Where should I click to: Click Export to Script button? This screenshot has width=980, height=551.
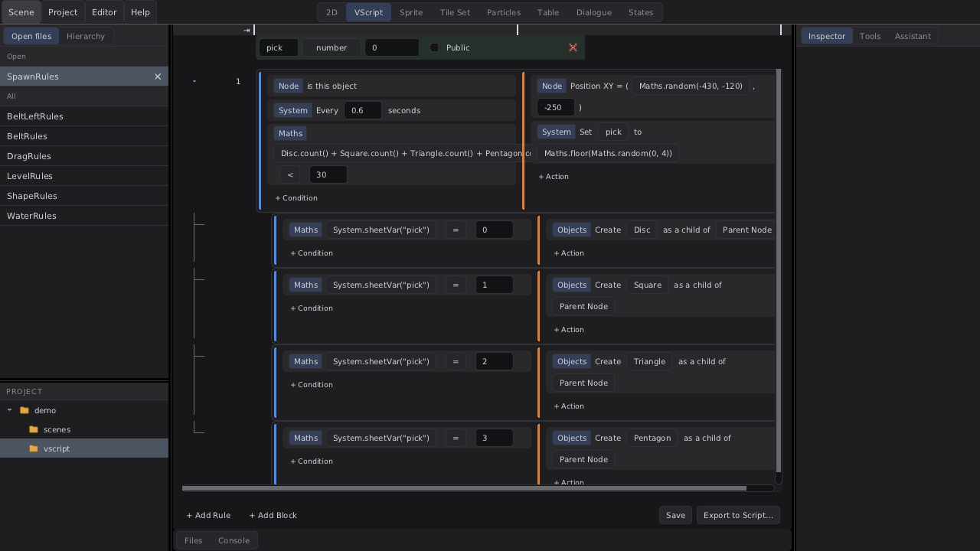coord(738,515)
